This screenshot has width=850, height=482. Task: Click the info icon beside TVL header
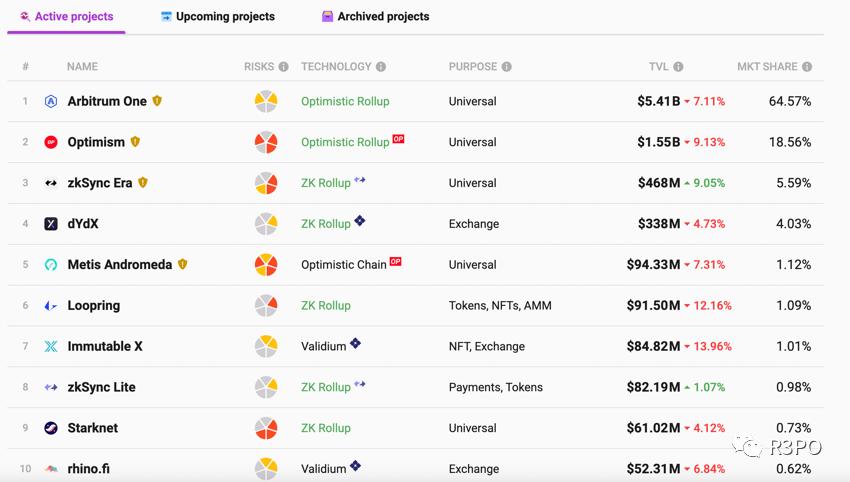[678, 67]
